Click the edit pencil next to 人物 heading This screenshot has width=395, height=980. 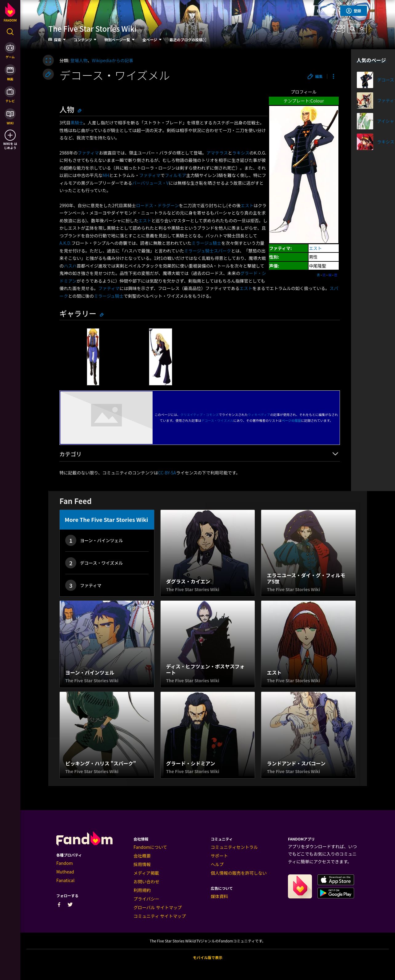[79, 111]
